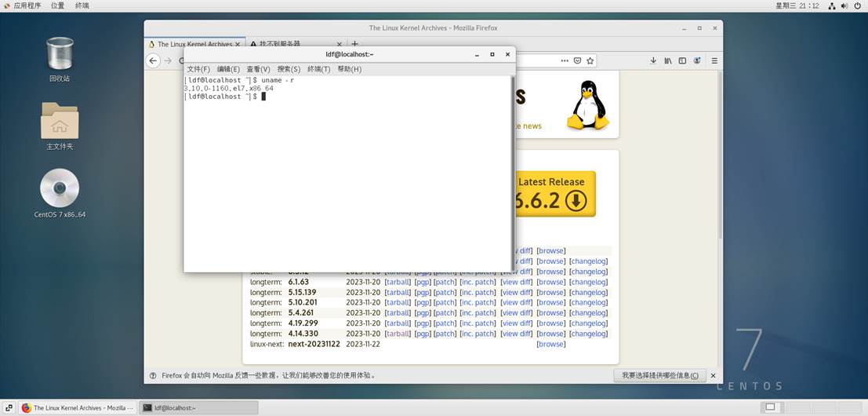Screen dimensions: 868x416
Task: Open page actions three-dot menu in Firefox
Action: [565, 61]
